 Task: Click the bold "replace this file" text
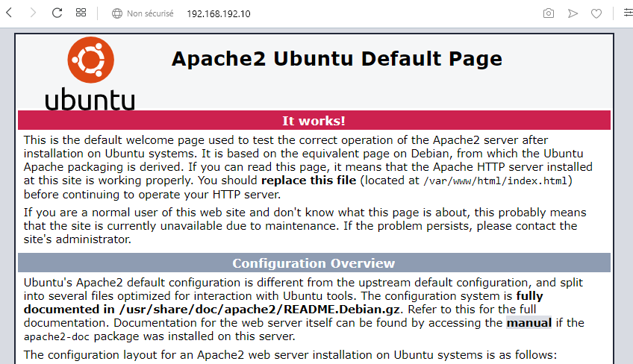pos(310,181)
